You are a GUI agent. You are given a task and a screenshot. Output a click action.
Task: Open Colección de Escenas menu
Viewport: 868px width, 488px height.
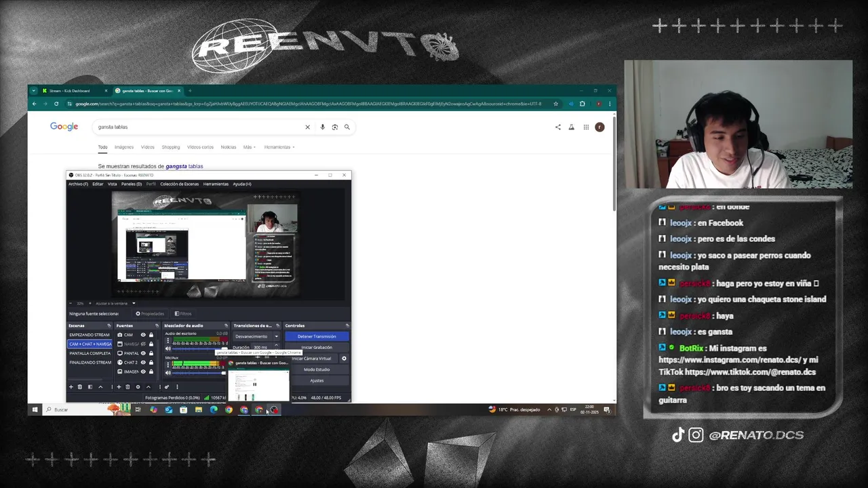point(180,184)
